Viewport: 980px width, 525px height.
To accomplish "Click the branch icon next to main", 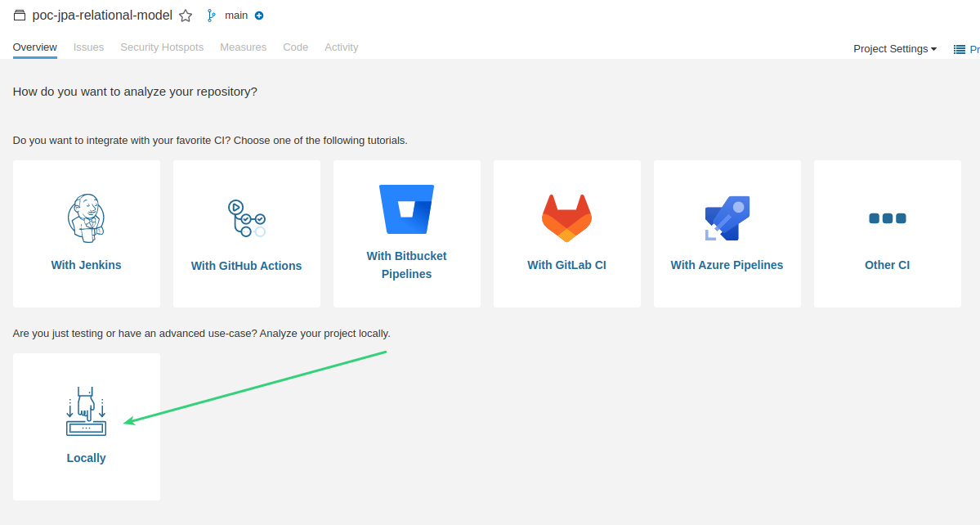I will click(211, 16).
